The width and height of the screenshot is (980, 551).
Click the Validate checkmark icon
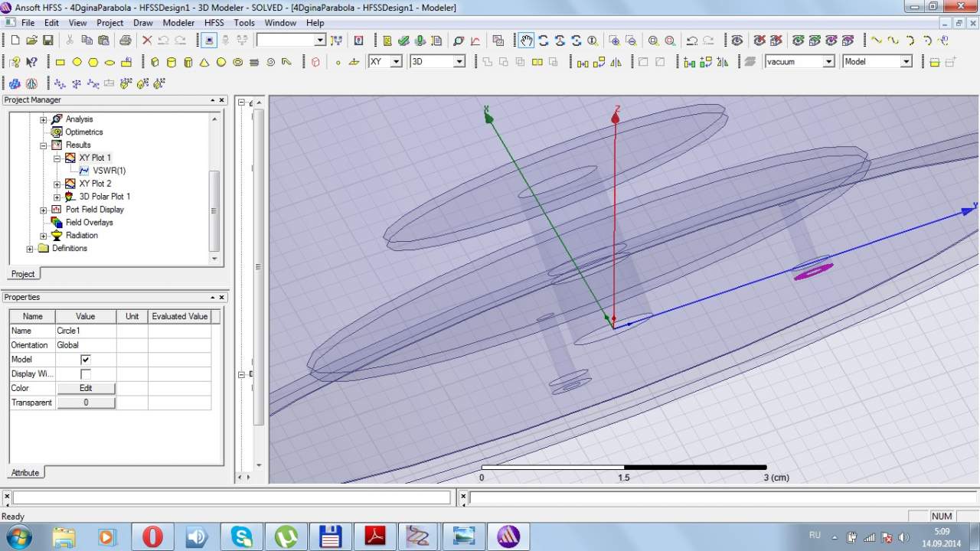(403, 41)
